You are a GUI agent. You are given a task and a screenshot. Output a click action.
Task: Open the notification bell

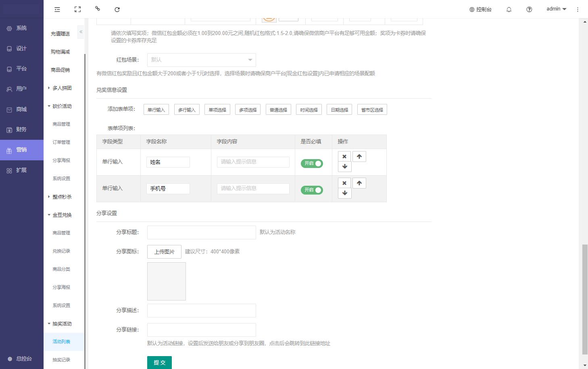pos(509,9)
